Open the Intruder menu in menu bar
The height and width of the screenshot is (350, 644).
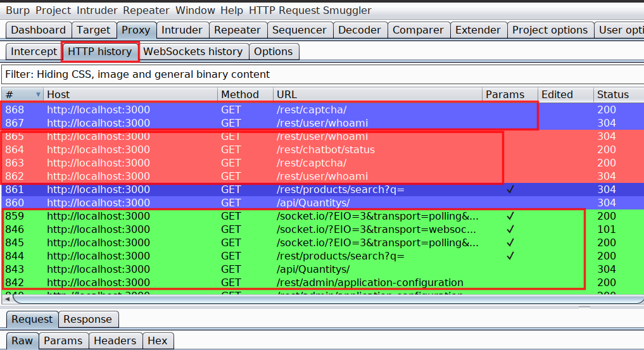click(97, 10)
